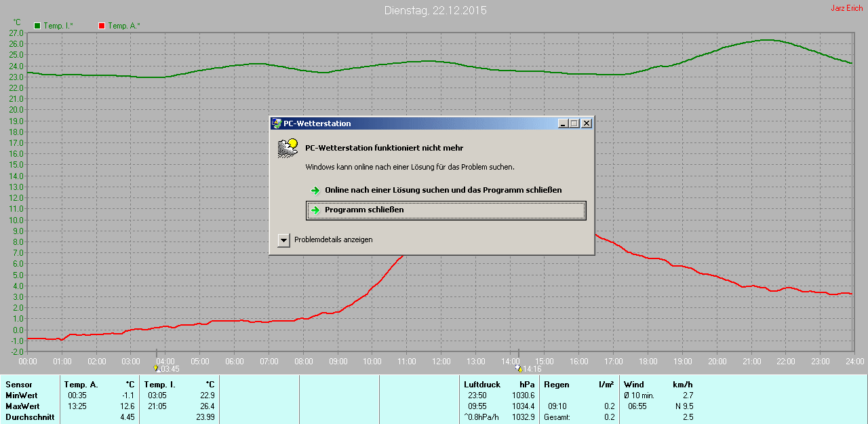This screenshot has height=424, width=868.
Task: Click the 12:00 label on time axis
Action: tap(441, 361)
